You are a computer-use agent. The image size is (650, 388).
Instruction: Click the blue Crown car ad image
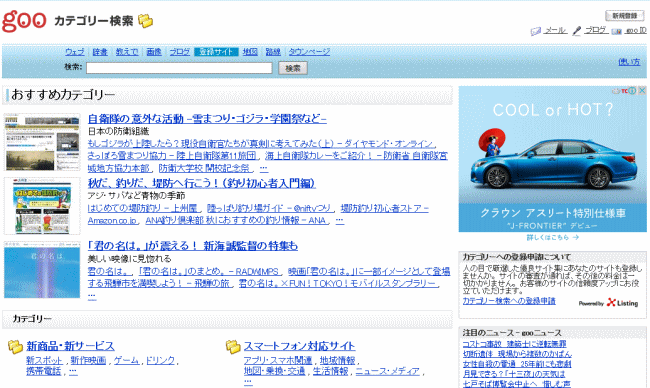click(x=553, y=160)
